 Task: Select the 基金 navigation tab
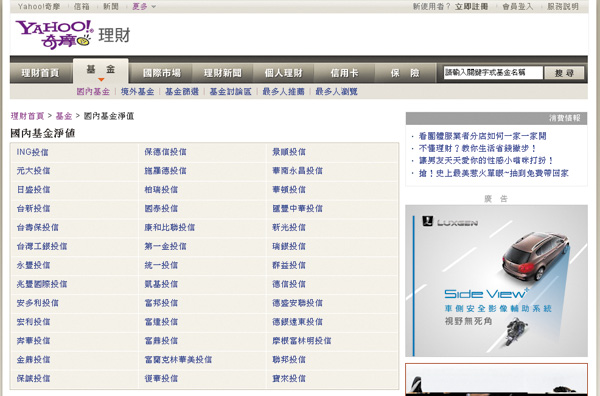click(101, 71)
